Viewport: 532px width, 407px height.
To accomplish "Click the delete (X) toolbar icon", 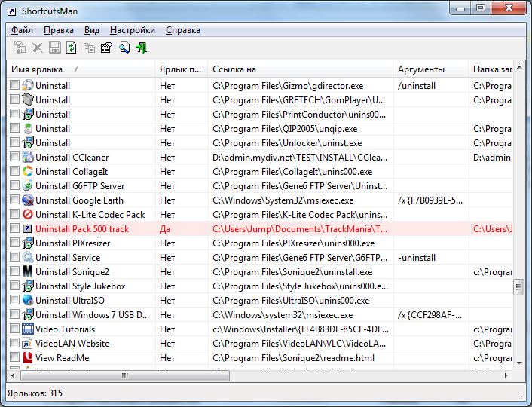I will [x=38, y=47].
